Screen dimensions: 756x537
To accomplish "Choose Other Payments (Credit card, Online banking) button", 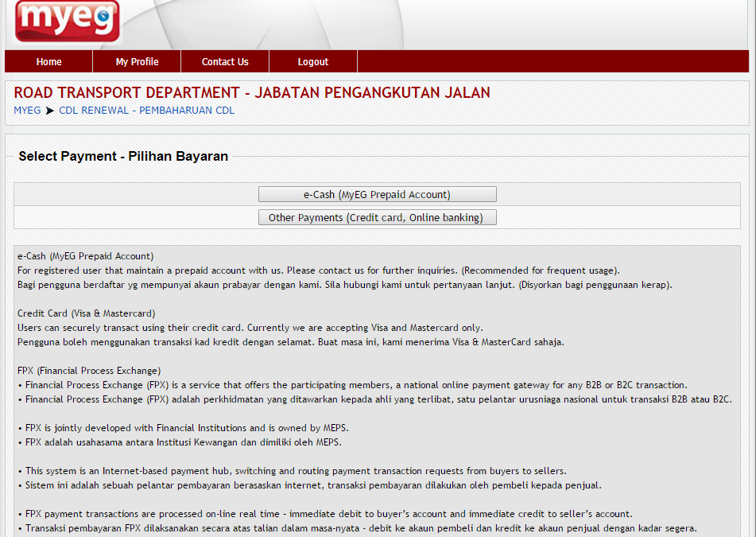I will pyautogui.click(x=377, y=218).
